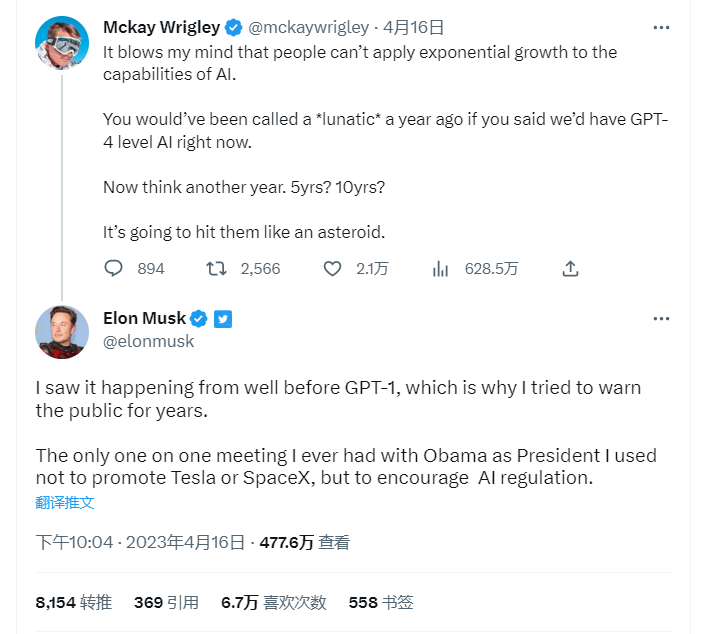Like Mckay Wrigley's tweet with heart icon
Screen dimensions: 710x634
point(333,268)
